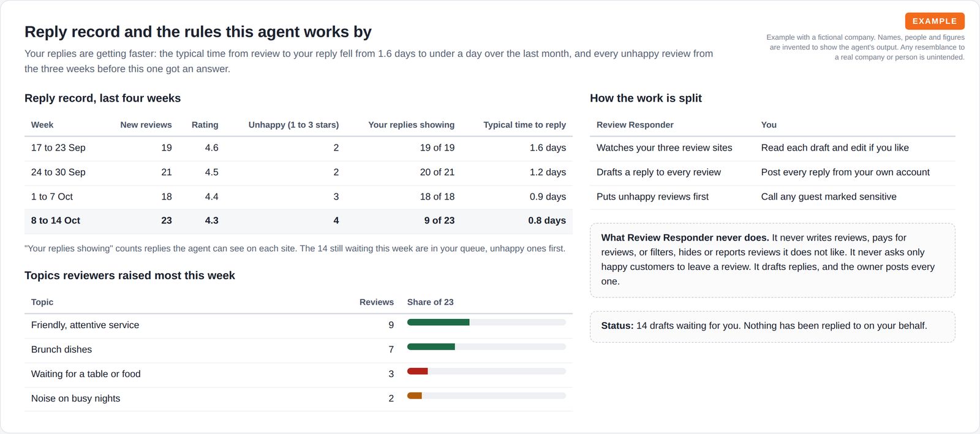Click the Brunch dishes topic
Image resolution: width=980 pixels, height=434 pixels.
[61, 350]
